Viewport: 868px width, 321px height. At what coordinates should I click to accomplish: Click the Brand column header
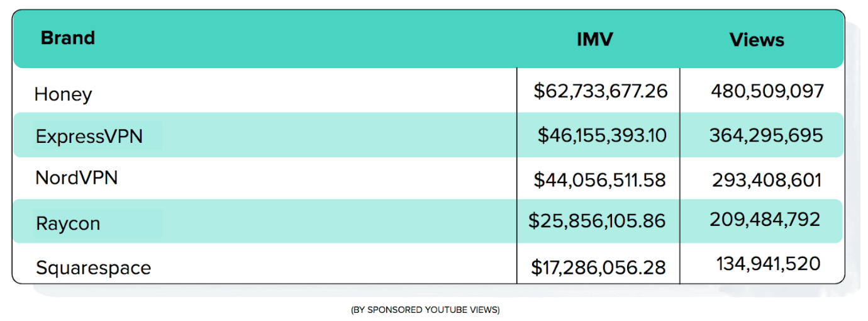tap(68, 38)
